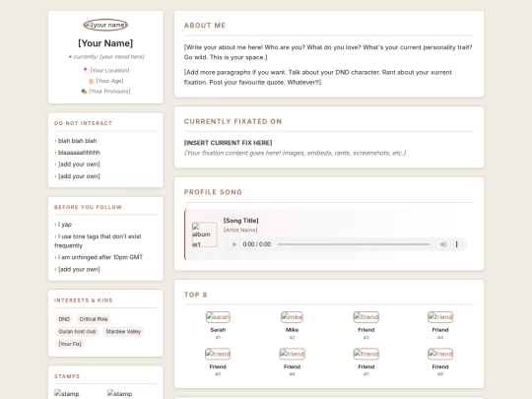Click the pronouns masks icon
The height and width of the screenshot is (399, 532).
pos(84,91)
